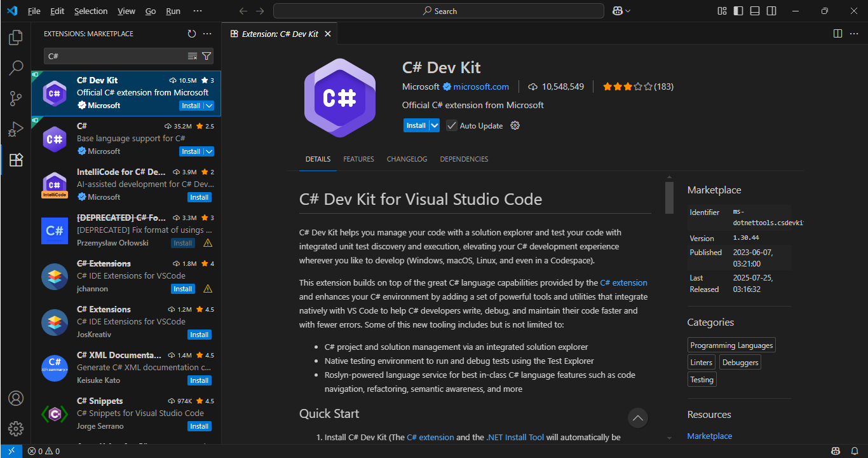
Task: Go forward using the navigation arrow
Action: coord(259,11)
